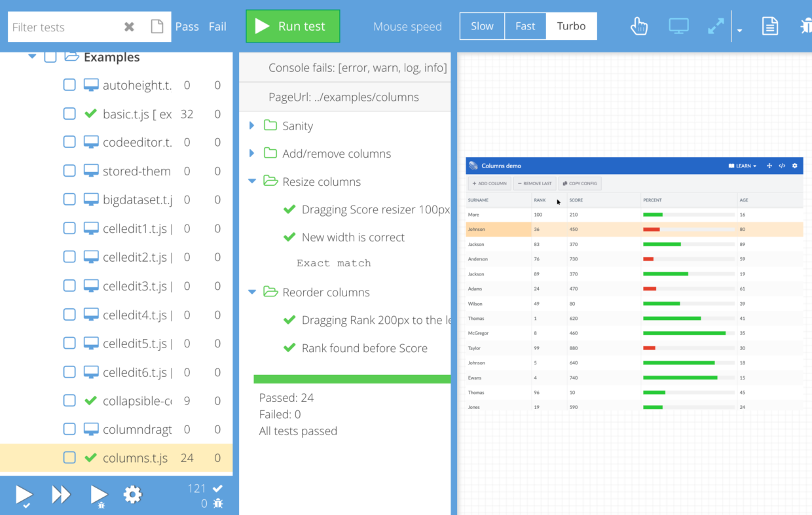Click the expand arrows fullscreen icon

click(716, 27)
